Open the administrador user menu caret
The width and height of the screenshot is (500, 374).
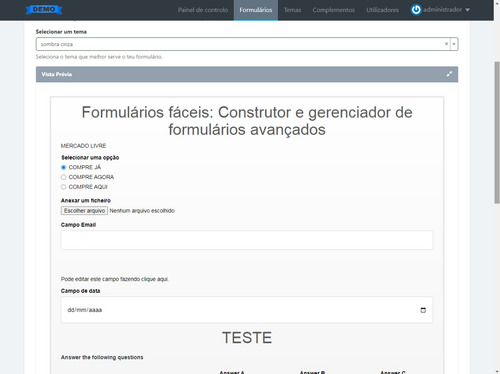[467, 10]
